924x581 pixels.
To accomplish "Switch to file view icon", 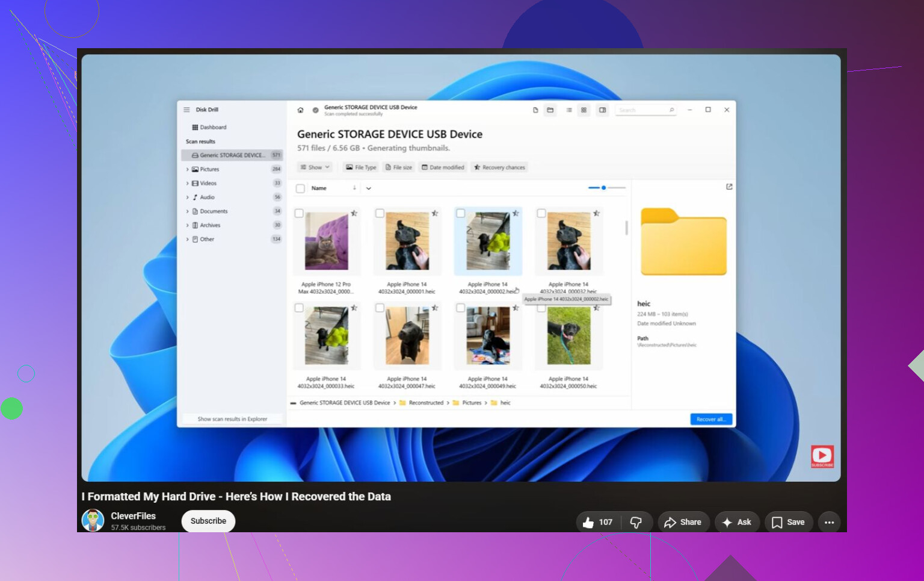I will 535,110.
